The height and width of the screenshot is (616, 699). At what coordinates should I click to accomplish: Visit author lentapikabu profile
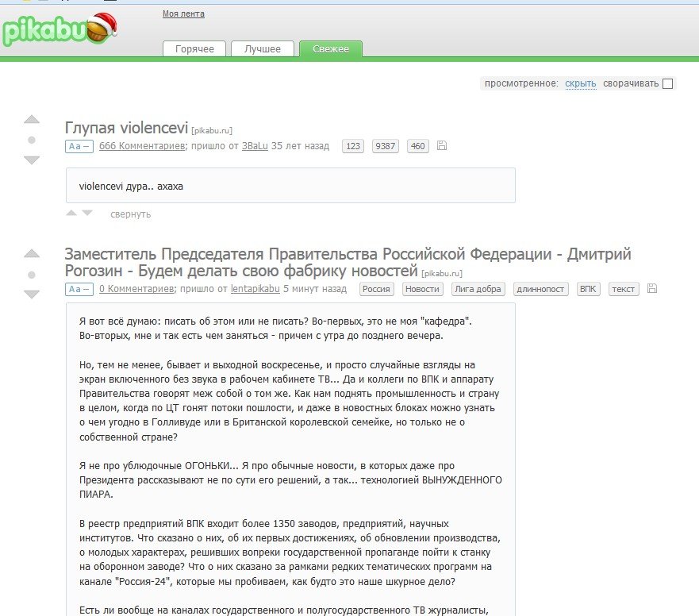[255, 289]
